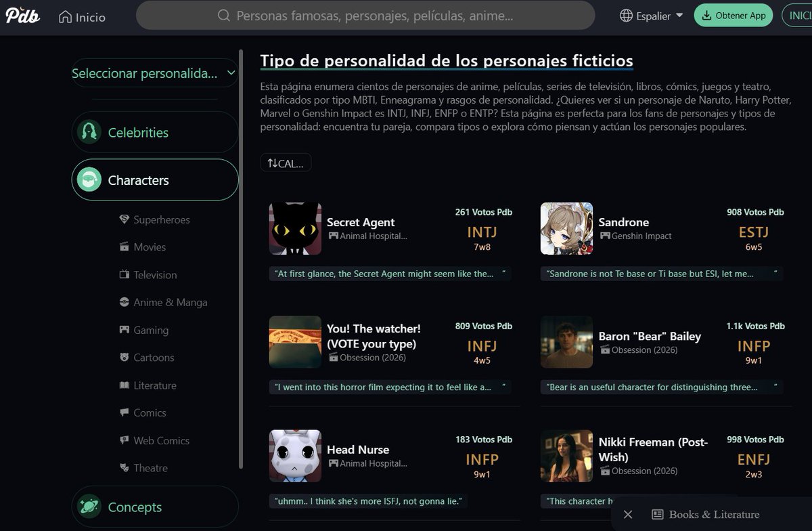Image resolution: width=812 pixels, height=531 pixels.
Task: Open comment "Bear is an useful character"
Action: pos(662,387)
